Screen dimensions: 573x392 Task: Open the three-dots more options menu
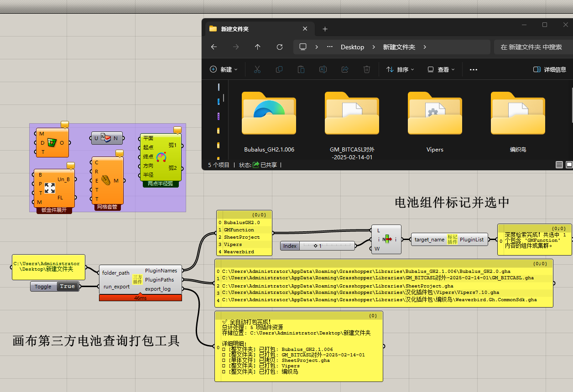click(x=473, y=69)
